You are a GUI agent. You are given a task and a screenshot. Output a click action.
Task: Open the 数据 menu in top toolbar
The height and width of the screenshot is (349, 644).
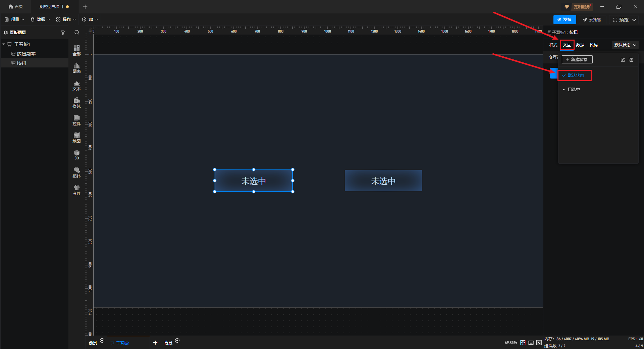pyautogui.click(x=40, y=19)
